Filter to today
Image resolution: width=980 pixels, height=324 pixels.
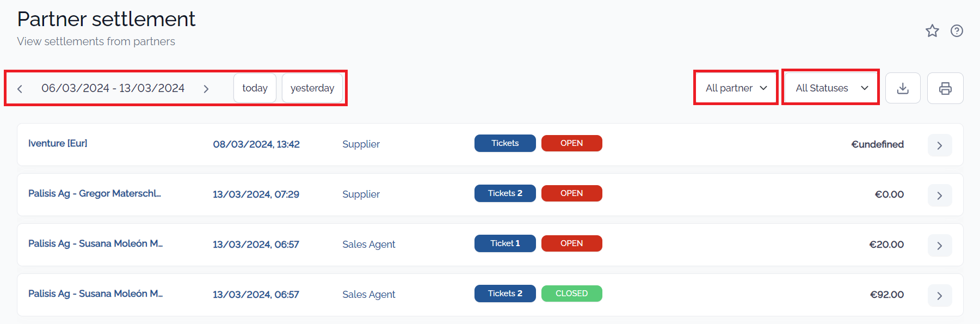255,88
